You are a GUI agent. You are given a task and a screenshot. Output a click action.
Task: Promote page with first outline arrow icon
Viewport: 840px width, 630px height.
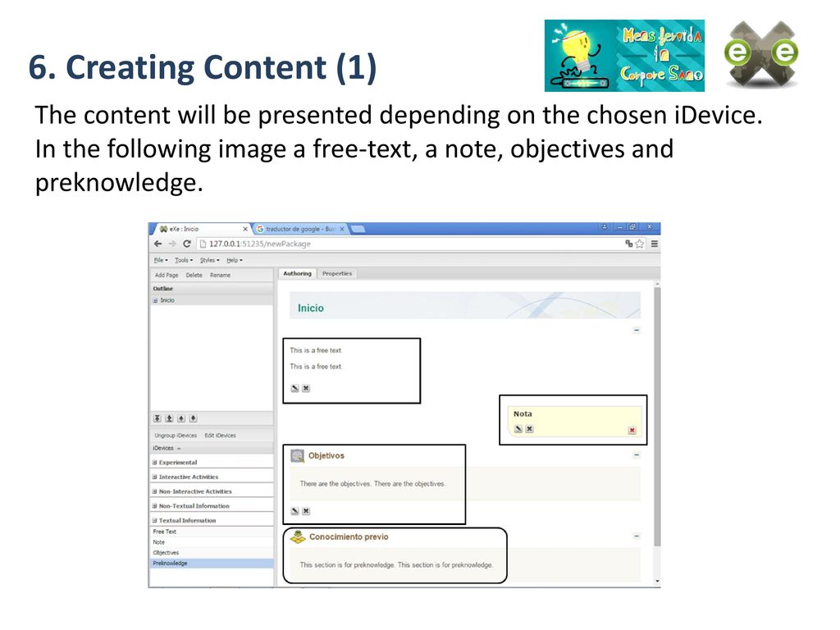pos(157,418)
